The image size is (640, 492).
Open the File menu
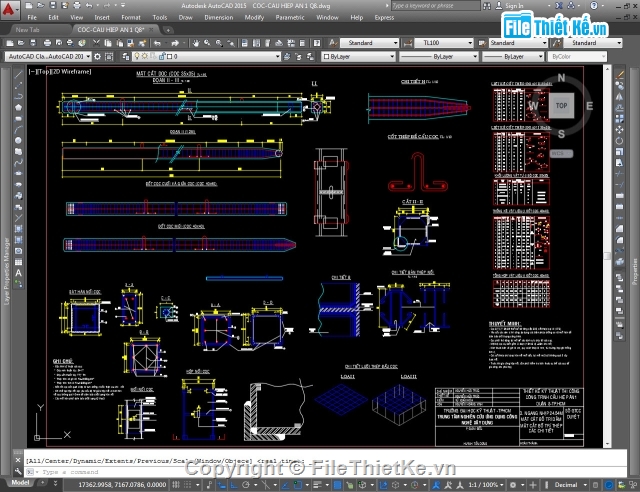pos(32,18)
